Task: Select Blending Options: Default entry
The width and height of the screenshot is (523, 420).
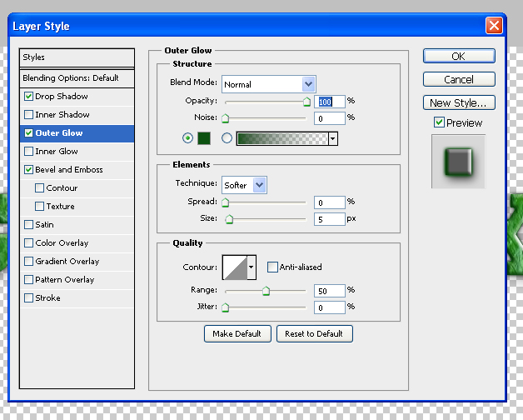Action: click(x=71, y=78)
